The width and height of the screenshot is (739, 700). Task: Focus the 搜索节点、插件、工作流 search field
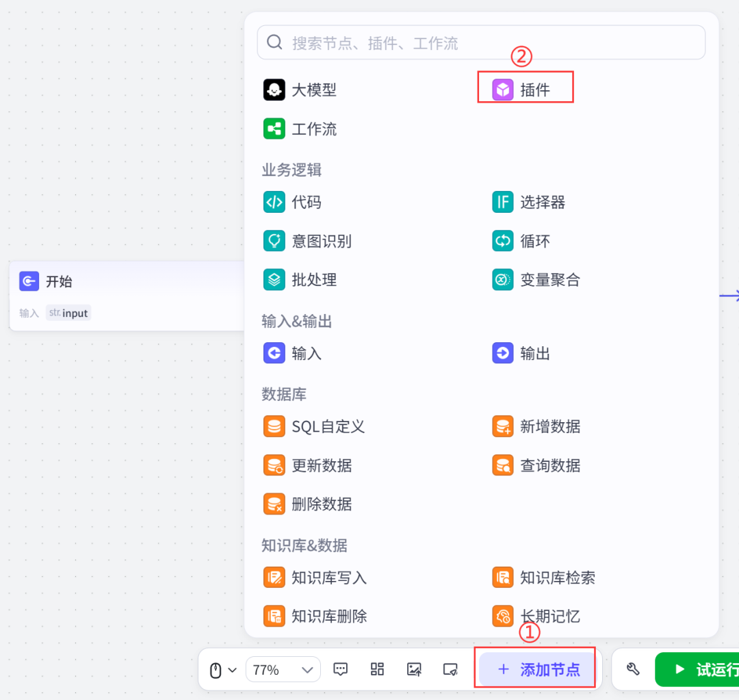click(x=481, y=42)
